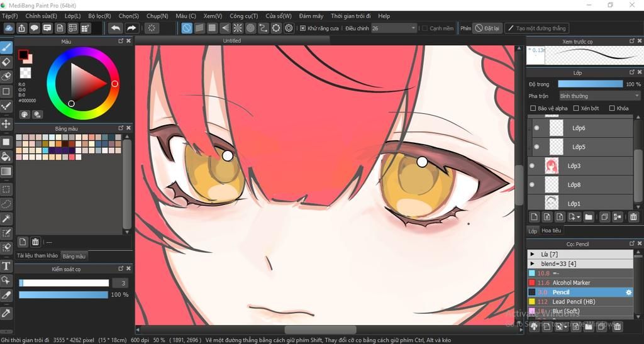This screenshot has height=344, width=644.
Task: Select the Magic Wand tool
Action: pyautogui.click(x=6, y=218)
